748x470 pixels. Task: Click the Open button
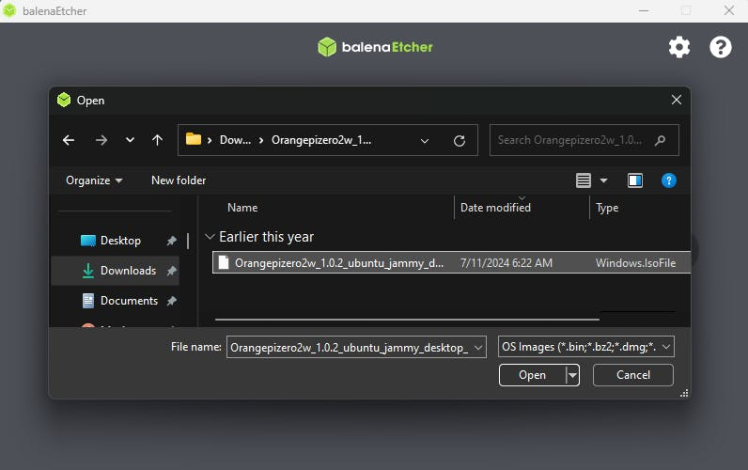pyautogui.click(x=532, y=375)
